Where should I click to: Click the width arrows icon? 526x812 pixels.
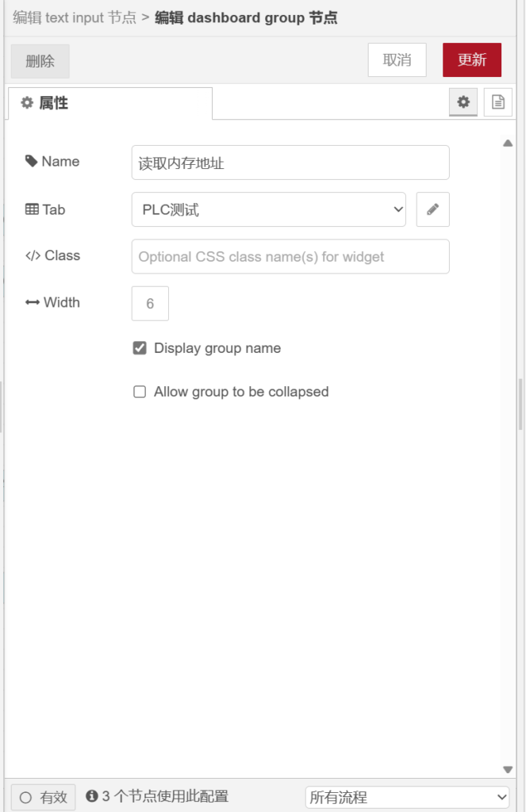click(x=33, y=302)
